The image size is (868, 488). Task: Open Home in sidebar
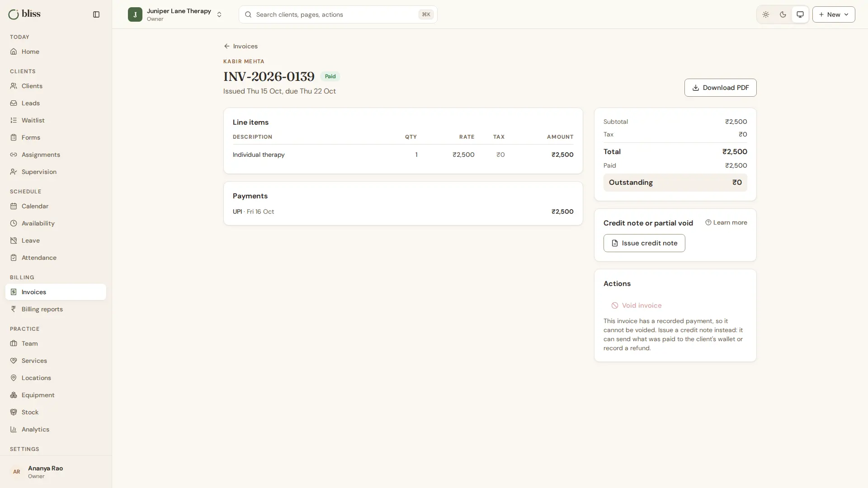[56, 52]
